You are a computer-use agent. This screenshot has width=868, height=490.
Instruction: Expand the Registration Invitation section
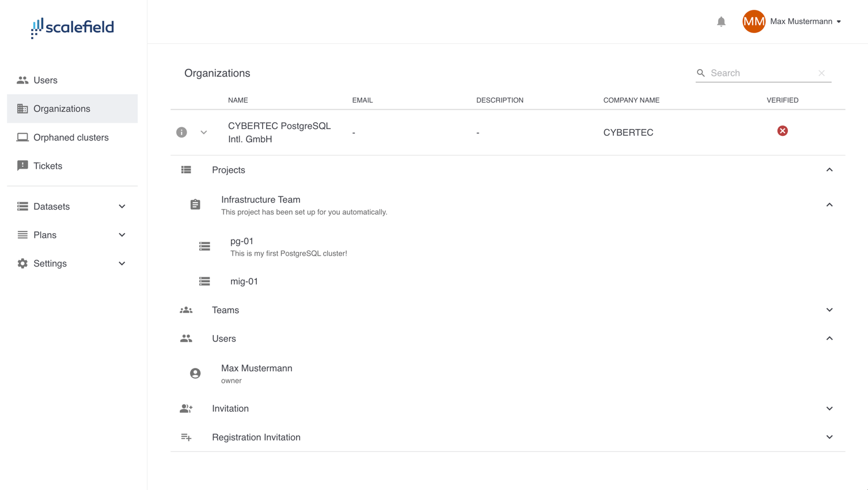tap(829, 437)
